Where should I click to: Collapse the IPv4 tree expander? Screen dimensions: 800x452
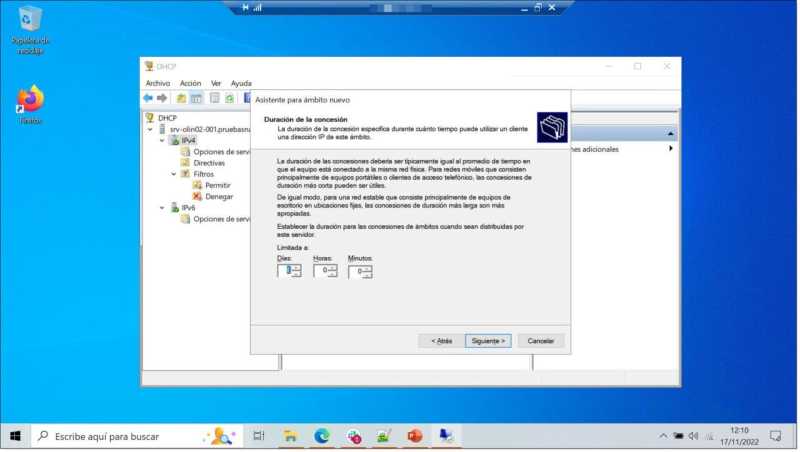pyautogui.click(x=162, y=140)
